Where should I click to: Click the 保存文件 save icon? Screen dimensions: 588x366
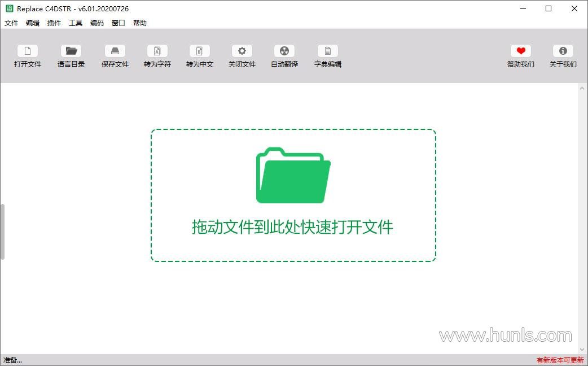pos(115,51)
